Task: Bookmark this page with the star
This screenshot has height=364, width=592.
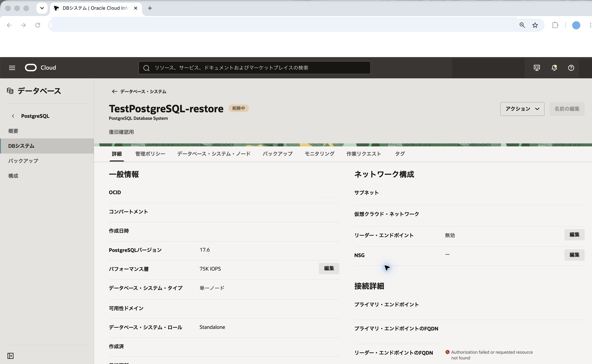Action: click(535, 25)
